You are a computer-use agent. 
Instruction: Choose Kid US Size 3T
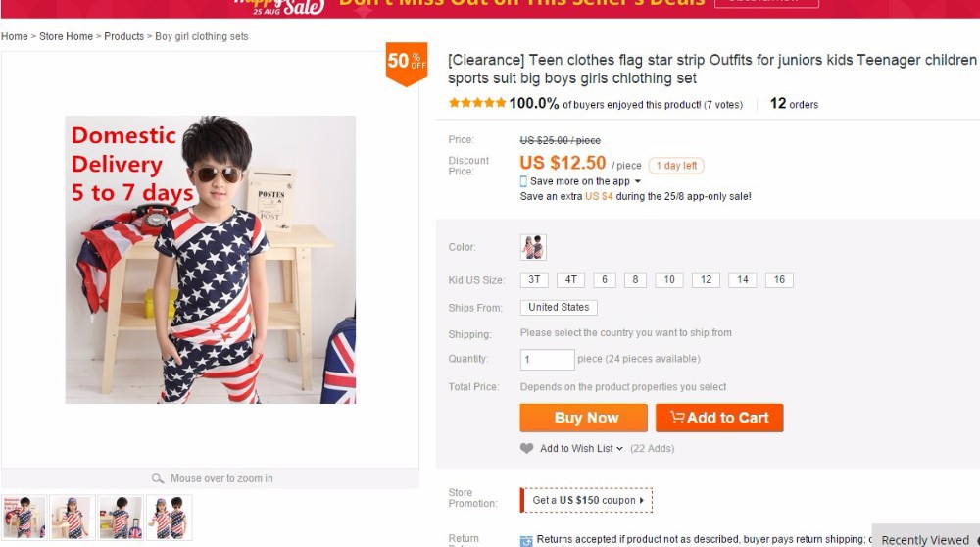coord(534,280)
